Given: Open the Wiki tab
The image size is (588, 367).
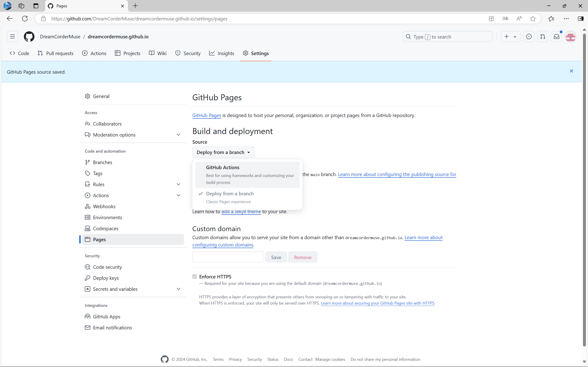Looking at the screenshot, I should tap(158, 53).
